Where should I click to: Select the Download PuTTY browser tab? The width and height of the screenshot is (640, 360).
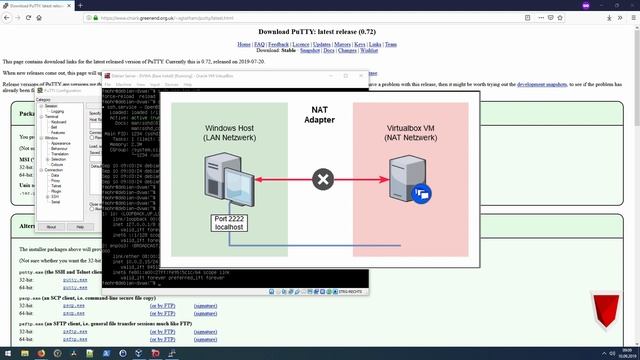pyautogui.click(x=37, y=6)
